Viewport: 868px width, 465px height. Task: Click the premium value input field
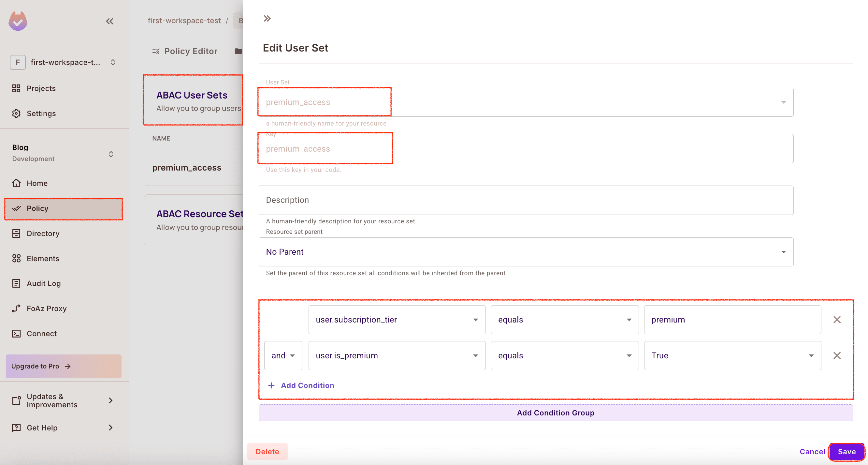[x=732, y=320]
